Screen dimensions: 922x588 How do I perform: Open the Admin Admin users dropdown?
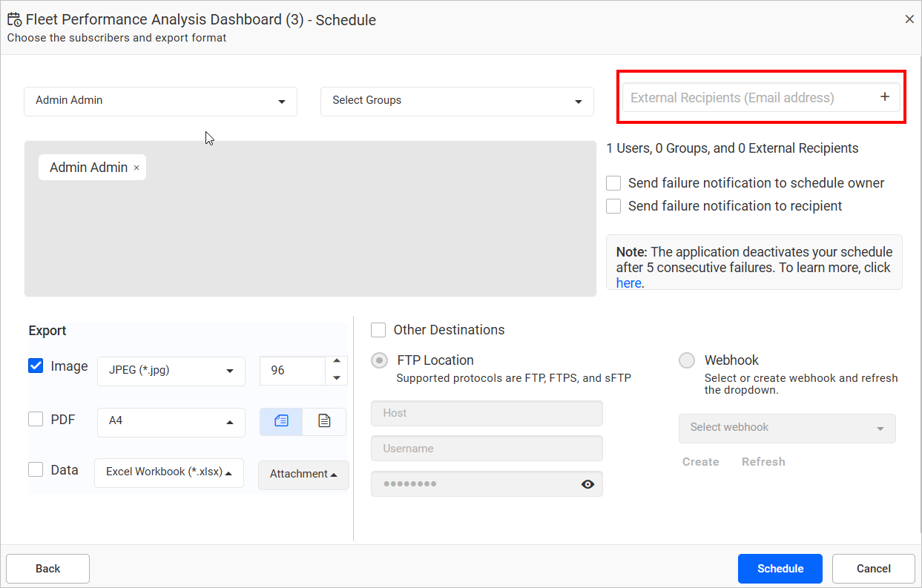click(x=160, y=101)
